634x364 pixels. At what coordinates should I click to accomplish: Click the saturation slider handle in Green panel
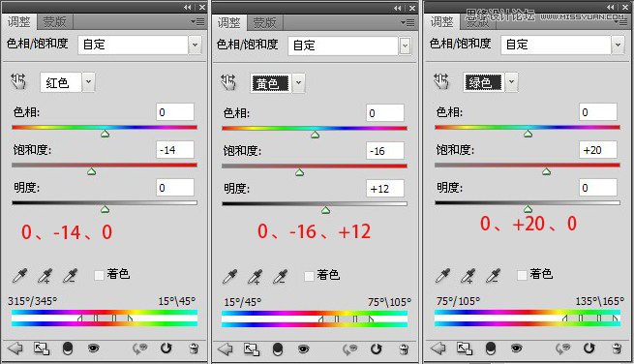click(546, 172)
